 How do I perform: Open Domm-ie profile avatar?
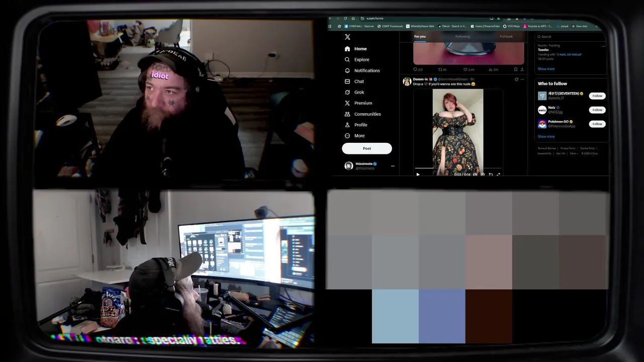(407, 81)
